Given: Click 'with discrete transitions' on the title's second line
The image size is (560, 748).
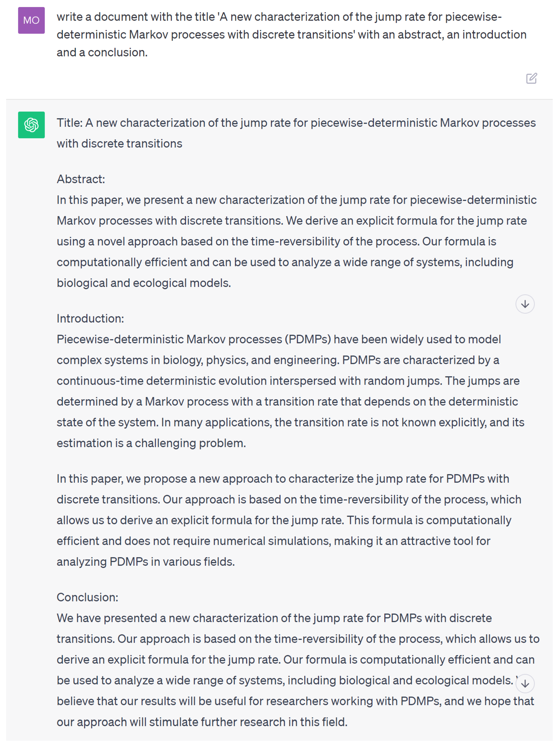Looking at the screenshot, I should click(119, 143).
